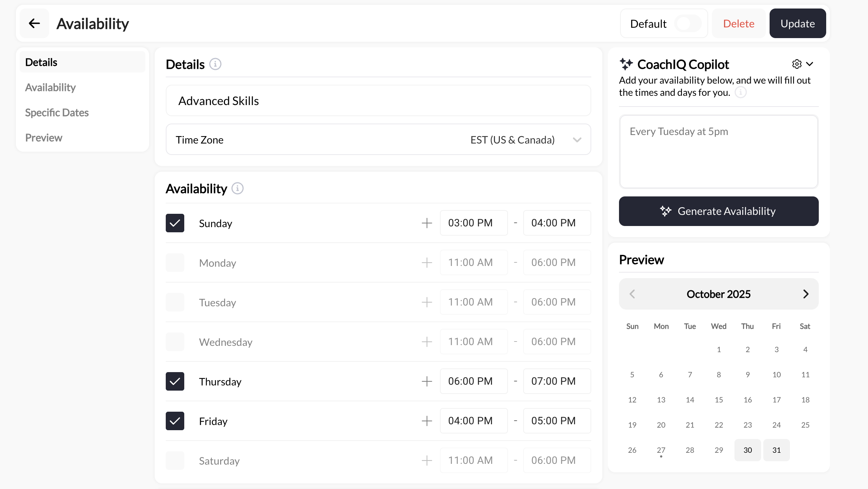Add another time slot to Friday

(x=427, y=421)
